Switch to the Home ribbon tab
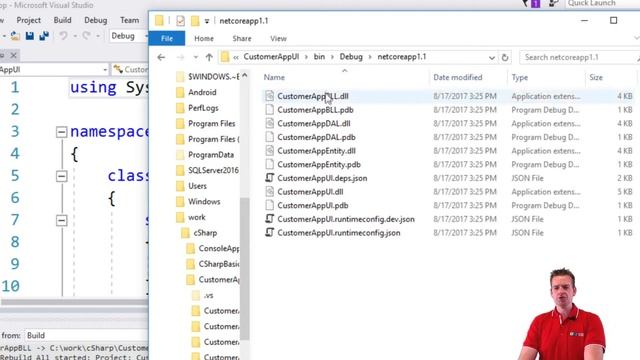640x360 pixels. pos(204,38)
